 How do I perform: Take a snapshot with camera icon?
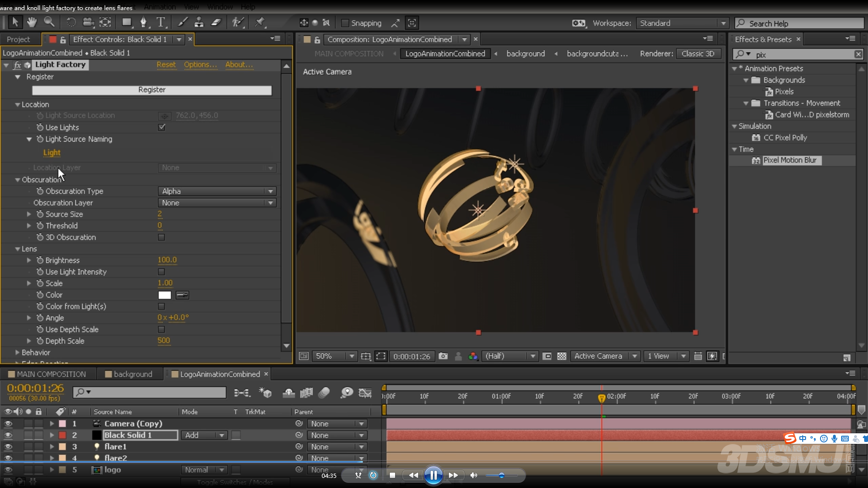coord(443,356)
